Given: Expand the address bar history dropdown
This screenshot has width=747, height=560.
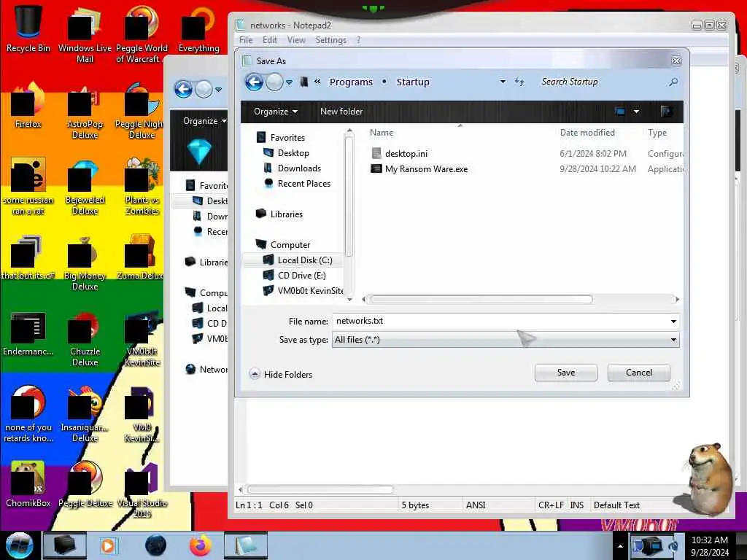Looking at the screenshot, I should (x=503, y=82).
